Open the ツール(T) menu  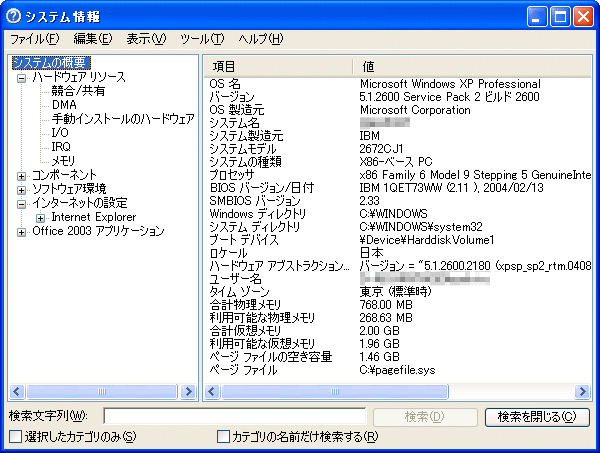click(x=202, y=39)
